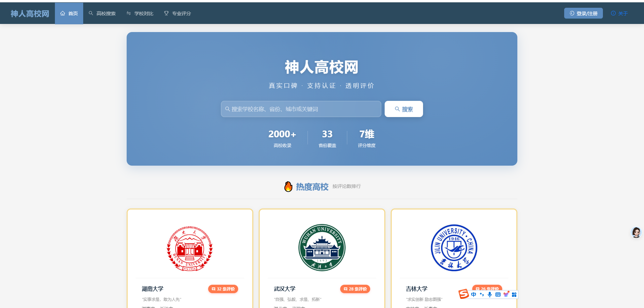
Task: Go to 高校搜索 in the navbar
Action: tap(102, 13)
